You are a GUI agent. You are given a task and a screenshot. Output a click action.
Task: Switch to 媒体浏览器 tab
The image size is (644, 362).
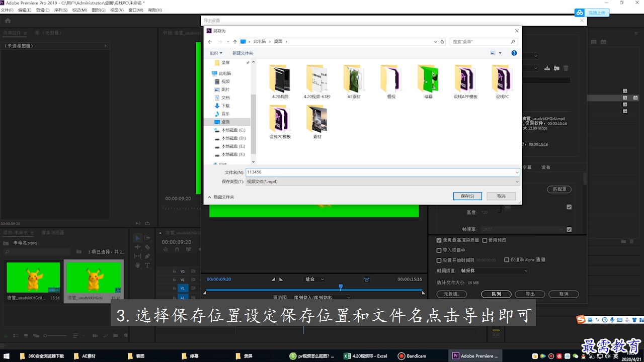[53, 233]
